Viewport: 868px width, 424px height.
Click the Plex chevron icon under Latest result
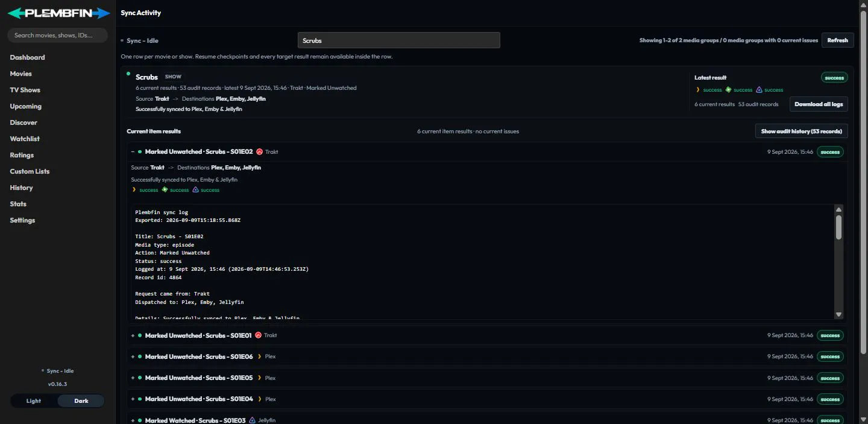698,90
